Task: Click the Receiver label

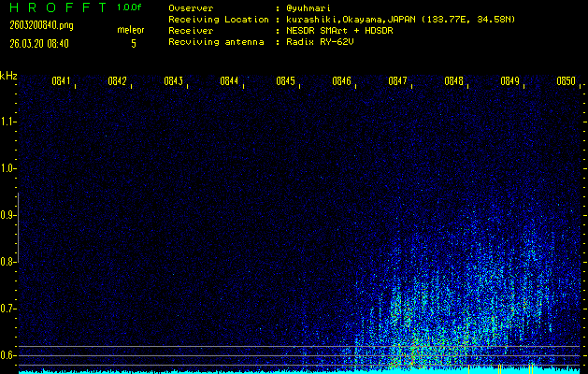Action: click(191, 31)
